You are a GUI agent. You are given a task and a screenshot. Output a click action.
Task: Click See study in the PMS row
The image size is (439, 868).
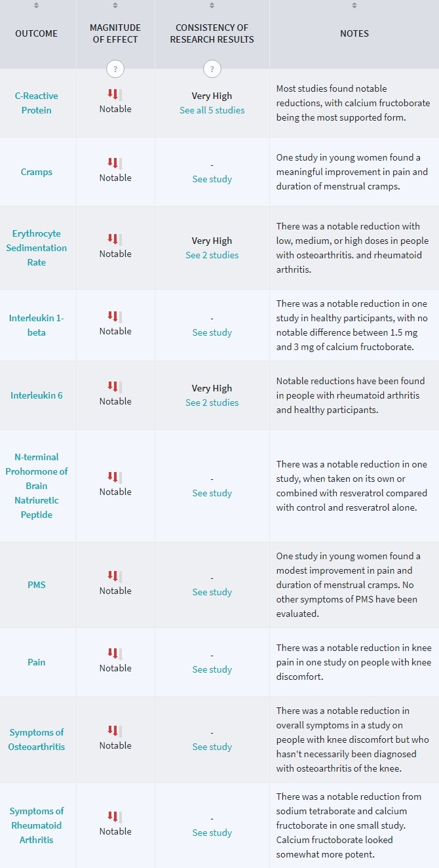click(212, 592)
